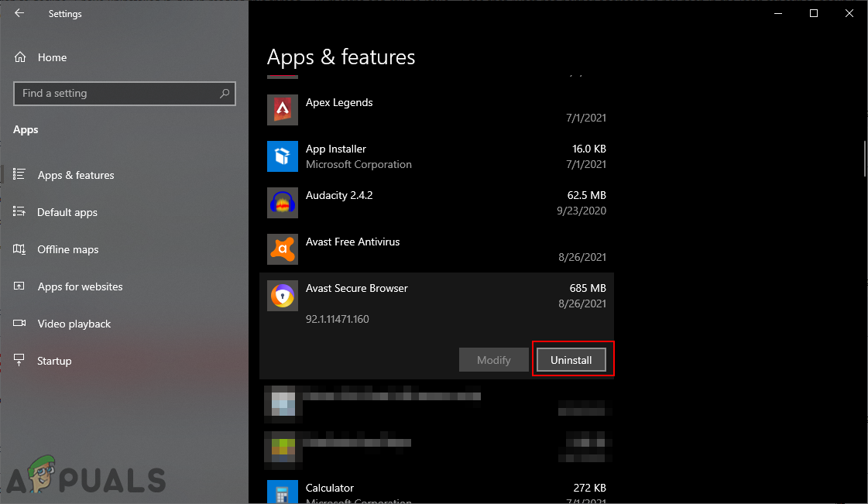Maximize the Settings window
The height and width of the screenshot is (504, 868).
814,13
